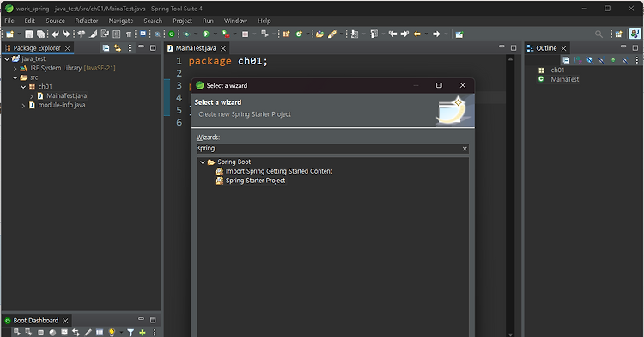The width and height of the screenshot is (644, 337).
Task: Collapse the Spring Boot wizard folder
Action: [203, 162]
